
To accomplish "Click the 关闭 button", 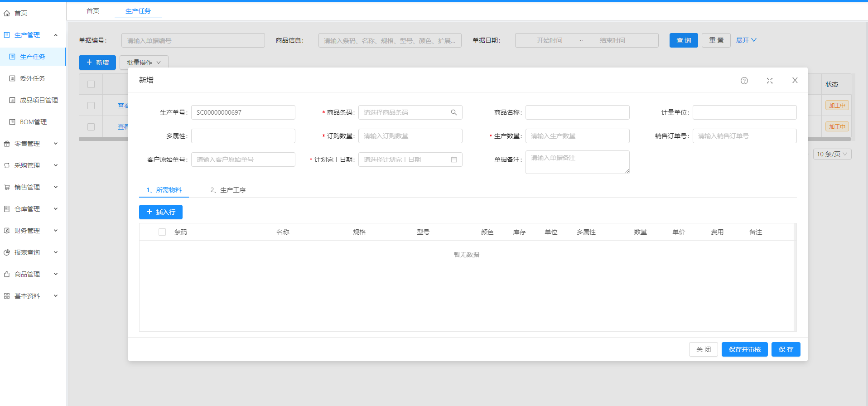I will coord(704,349).
